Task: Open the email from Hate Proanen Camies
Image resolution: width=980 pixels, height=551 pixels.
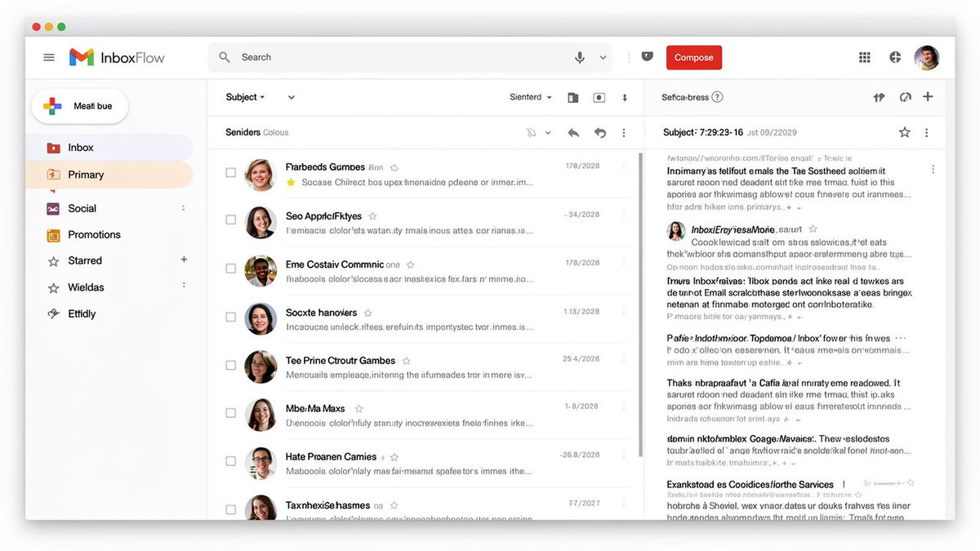Action: click(x=425, y=464)
